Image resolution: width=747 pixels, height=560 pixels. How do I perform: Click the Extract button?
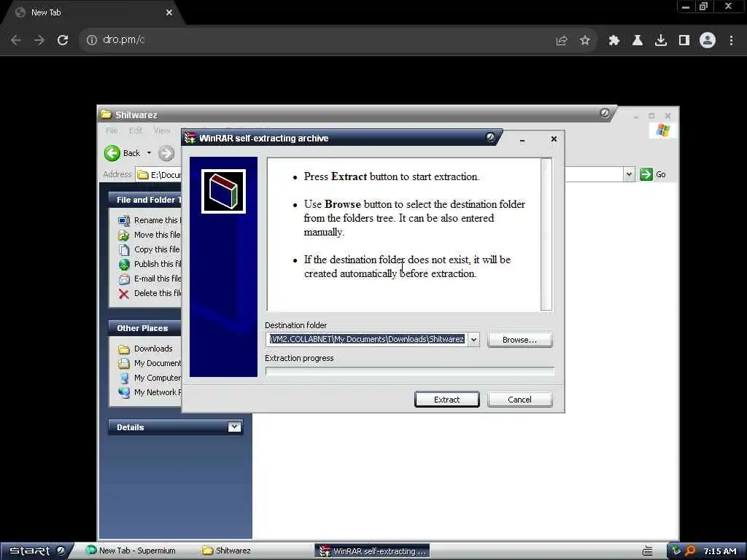click(x=447, y=400)
